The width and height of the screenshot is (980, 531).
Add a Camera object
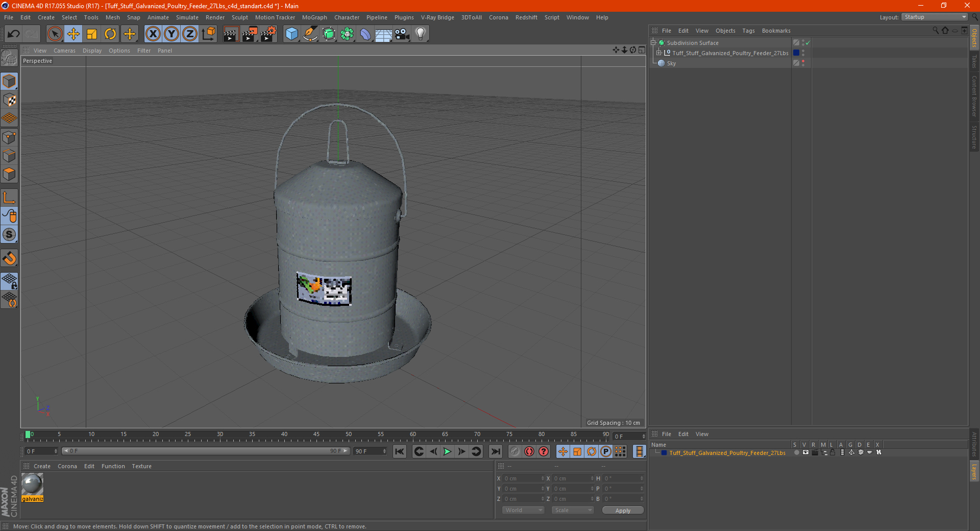click(x=402, y=34)
